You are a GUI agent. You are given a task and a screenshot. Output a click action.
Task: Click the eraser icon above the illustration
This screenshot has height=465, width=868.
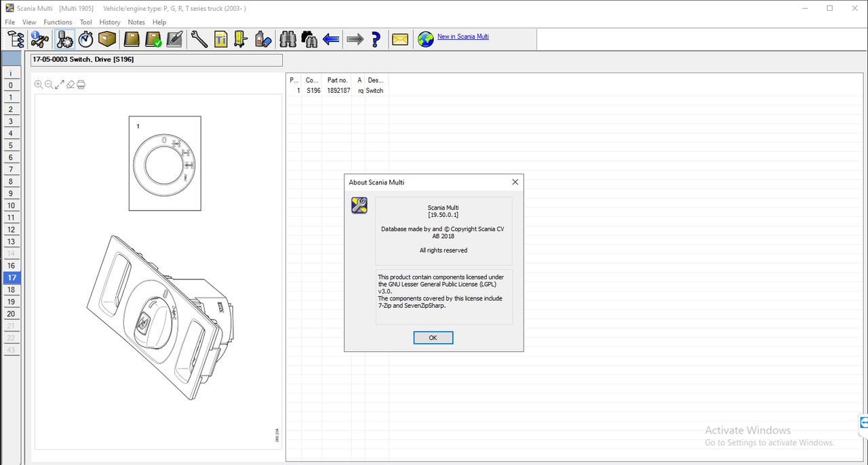71,85
